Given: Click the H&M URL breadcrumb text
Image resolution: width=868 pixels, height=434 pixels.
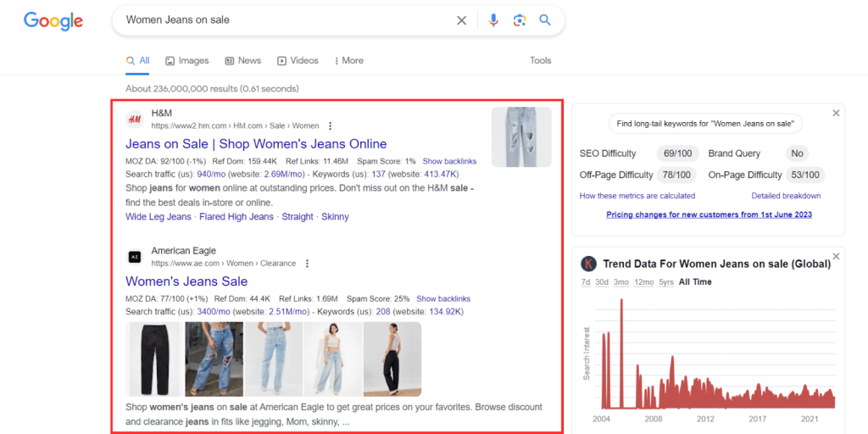Looking at the screenshot, I should (236, 125).
